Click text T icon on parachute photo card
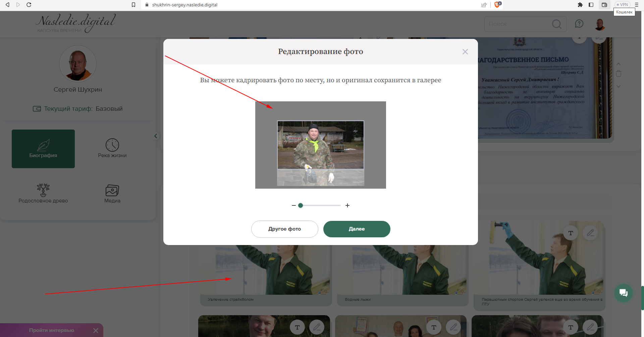The height and width of the screenshot is (337, 644). click(x=571, y=233)
